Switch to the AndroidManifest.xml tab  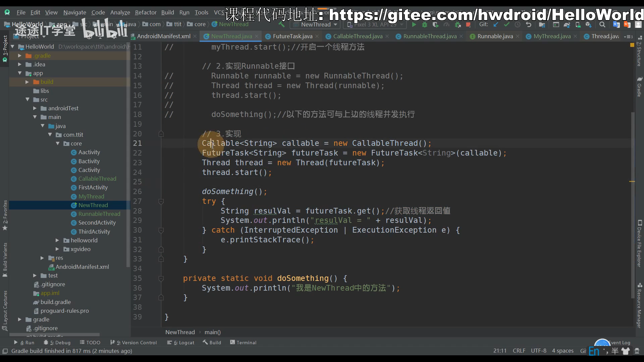[164, 36]
